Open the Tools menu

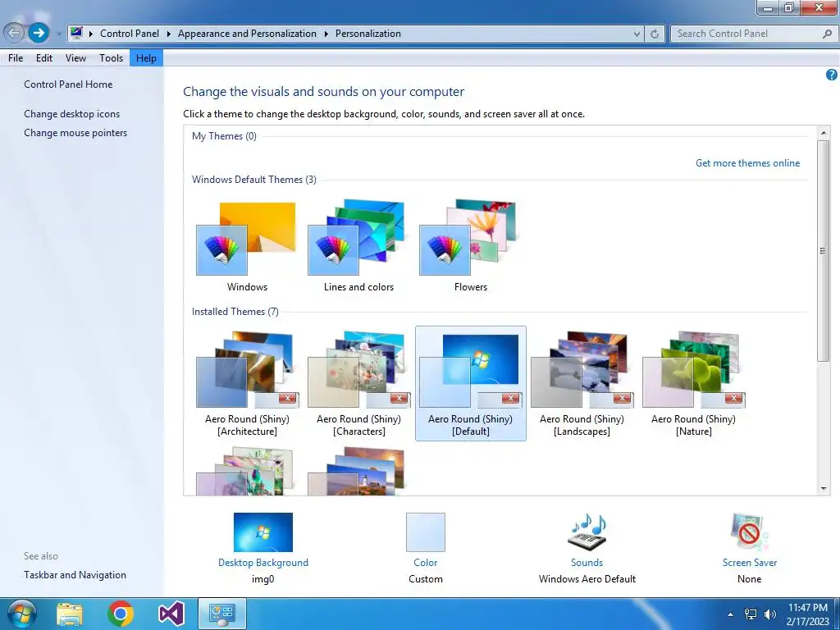click(x=111, y=58)
